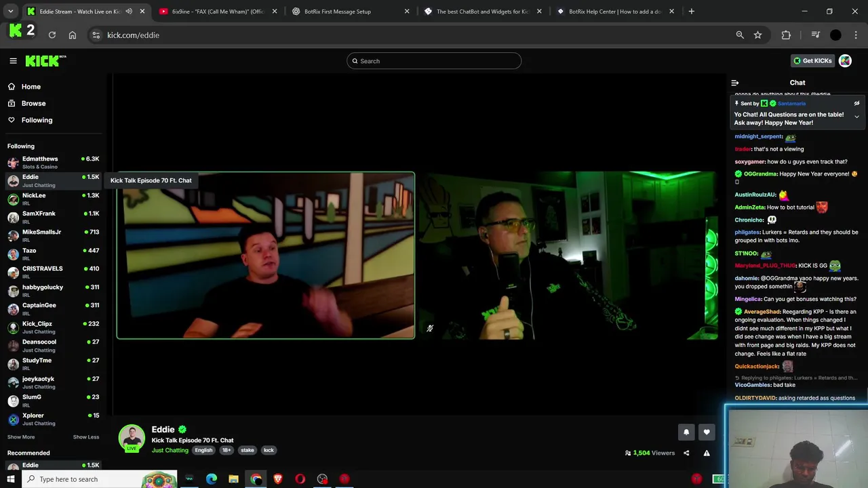Open joeykaotyk channel in following list
868x488 pixels.
(x=54, y=382)
